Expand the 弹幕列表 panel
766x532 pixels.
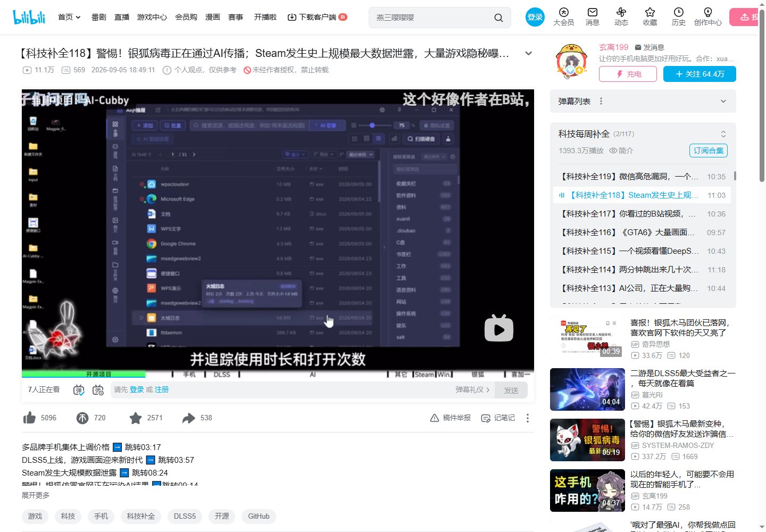[723, 101]
